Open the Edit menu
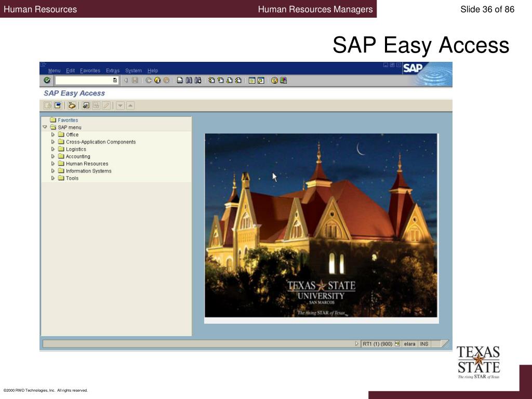Viewport: 532px width, 399px height. tap(70, 71)
